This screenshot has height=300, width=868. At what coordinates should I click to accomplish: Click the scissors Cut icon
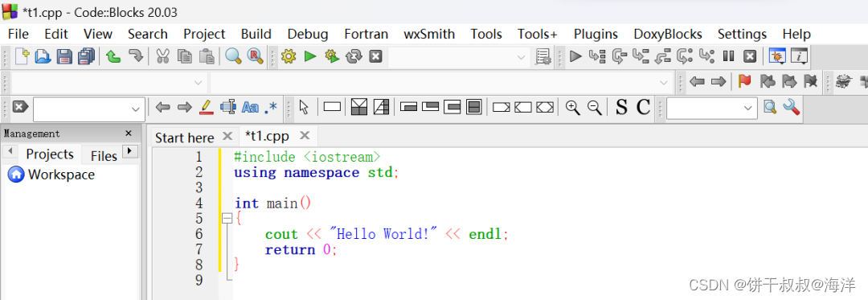pos(162,56)
